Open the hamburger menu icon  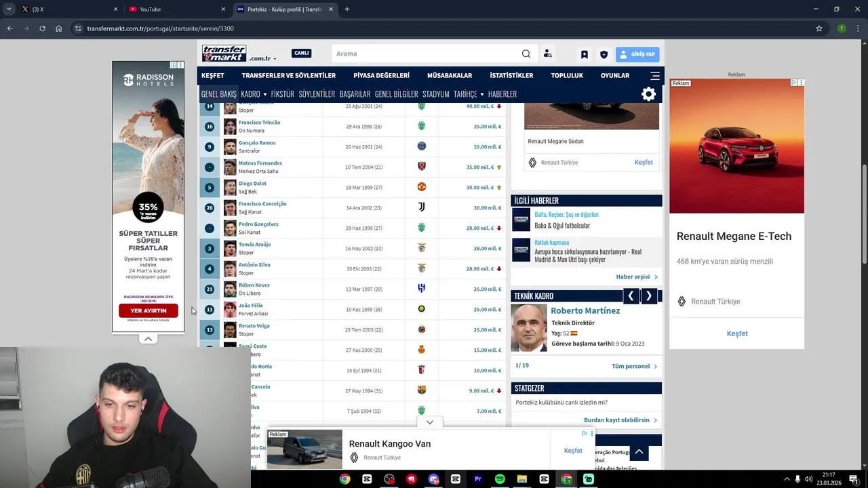click(655, 75)
